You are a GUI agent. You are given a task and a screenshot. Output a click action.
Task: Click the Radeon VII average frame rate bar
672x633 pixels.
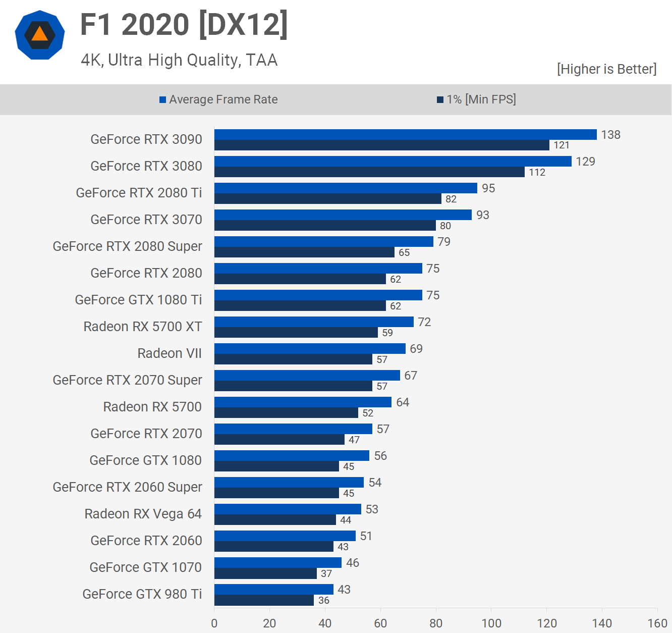click(310, 348)
